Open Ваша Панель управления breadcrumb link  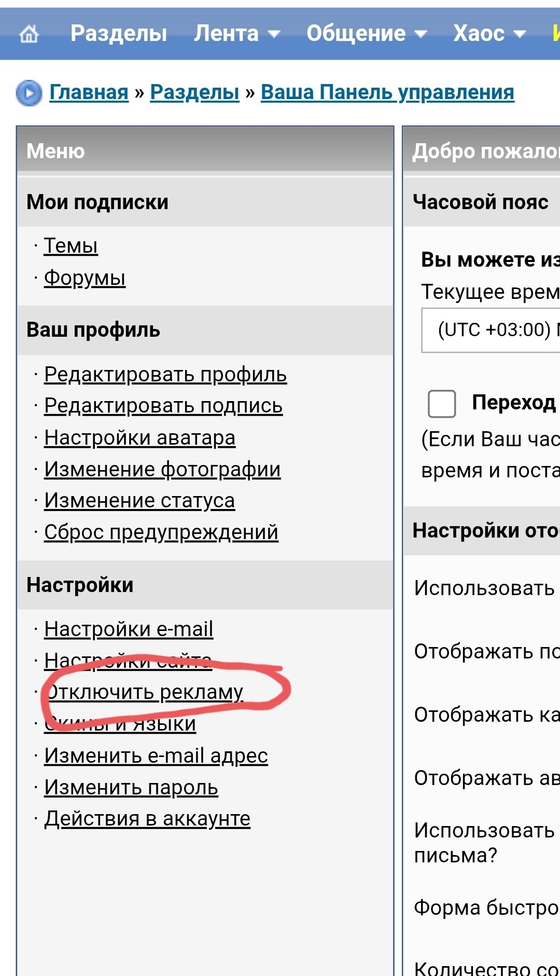click(387, 92)
